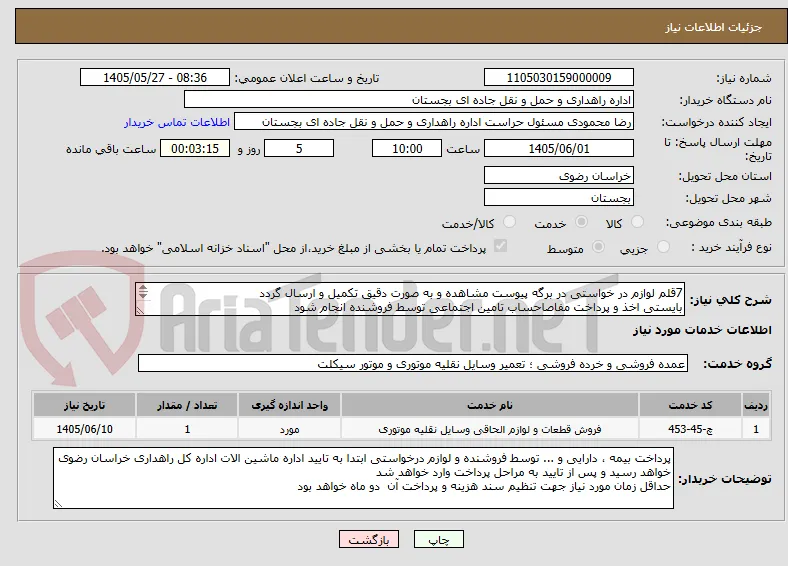This screenshot has height=566, width=788.
Task: Click the تاریخ نیاز column header
Action: (84, 405)
